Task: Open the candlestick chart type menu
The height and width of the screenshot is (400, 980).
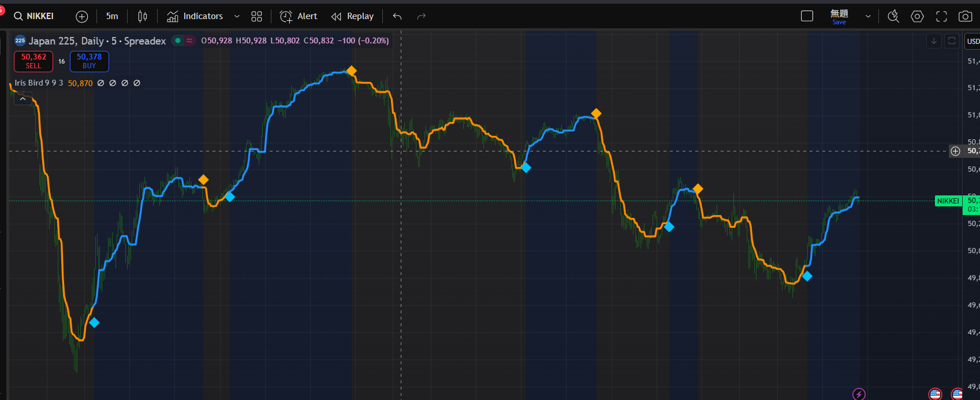Action: 143,16
